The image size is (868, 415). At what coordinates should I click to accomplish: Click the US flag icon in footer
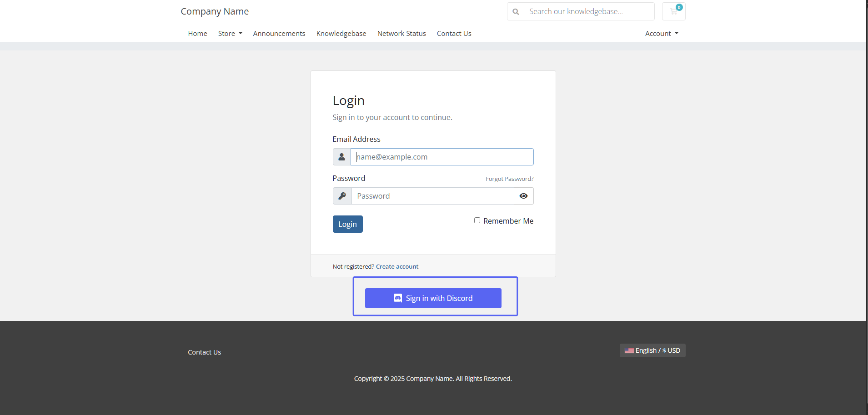click(x=629, y=350)
